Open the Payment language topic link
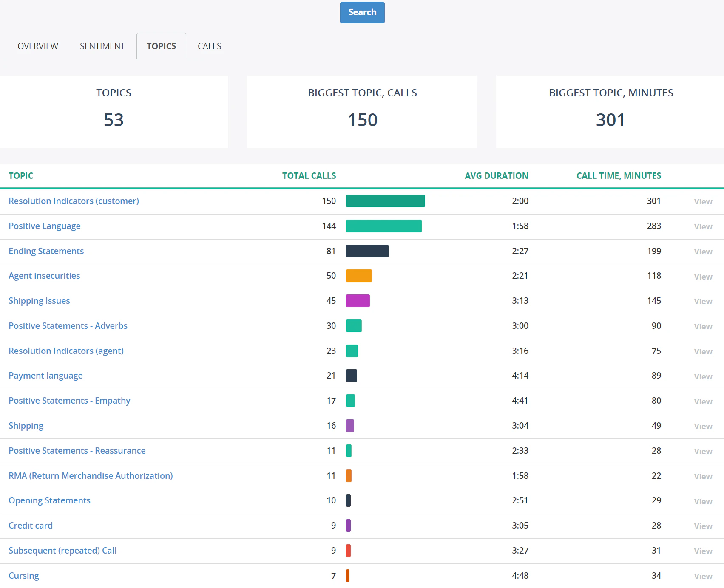 pos(45,376)
